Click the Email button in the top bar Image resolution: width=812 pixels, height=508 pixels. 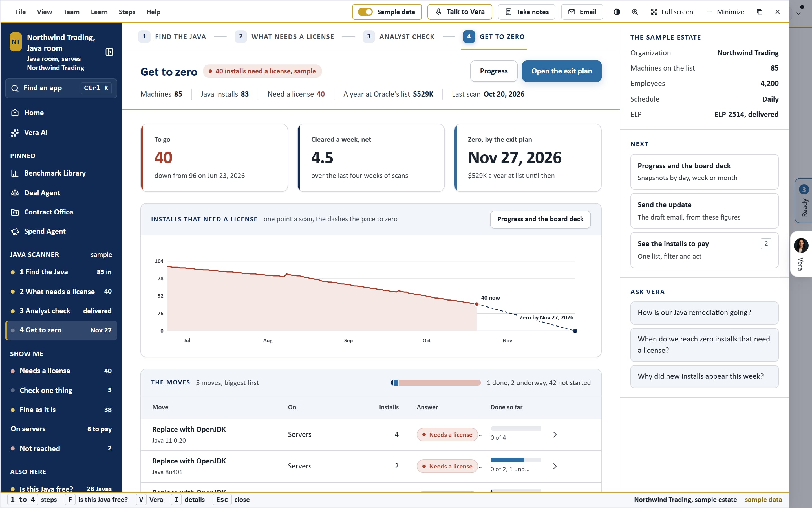(582, 12)
